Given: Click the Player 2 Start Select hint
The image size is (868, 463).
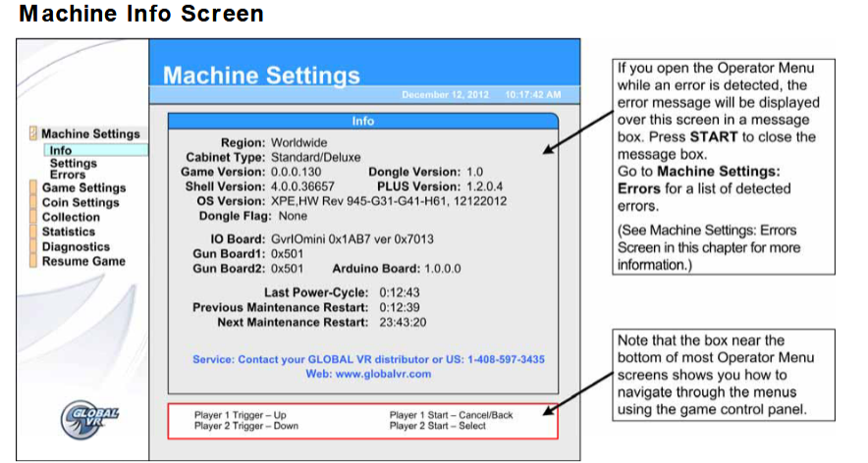Looking at the screenshot, I should 437,426.
